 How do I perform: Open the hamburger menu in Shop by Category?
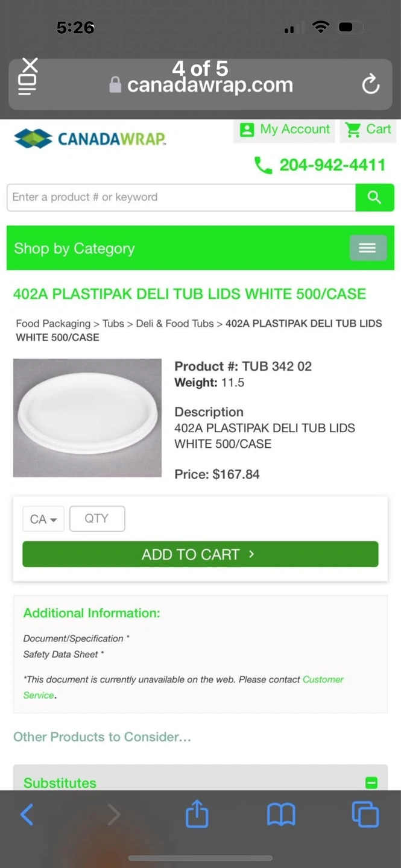pyautogui.click(x=368, y=248)
